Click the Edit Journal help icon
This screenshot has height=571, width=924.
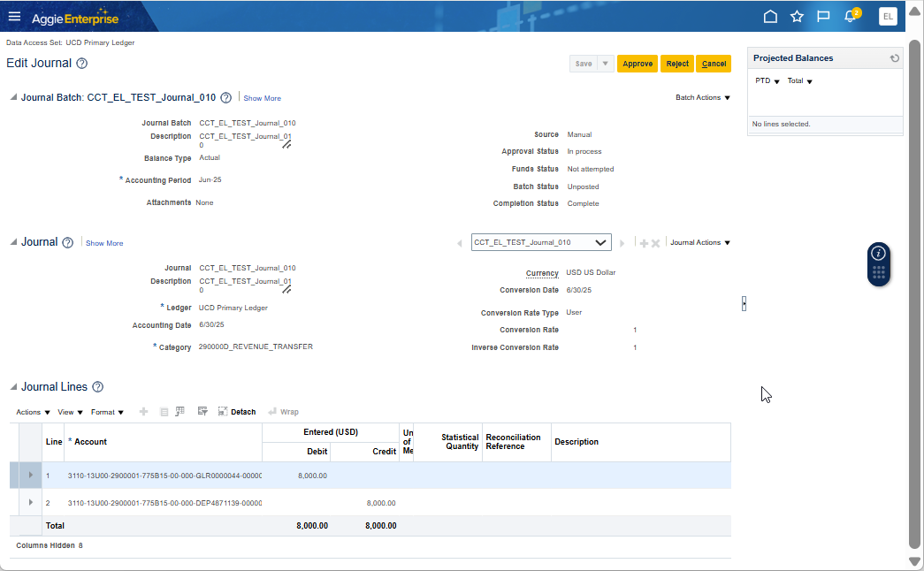pos(82,64)
